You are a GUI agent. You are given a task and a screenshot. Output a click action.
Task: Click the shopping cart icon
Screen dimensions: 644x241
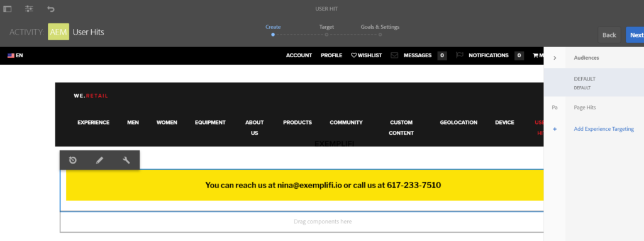[x=535, y=55]
